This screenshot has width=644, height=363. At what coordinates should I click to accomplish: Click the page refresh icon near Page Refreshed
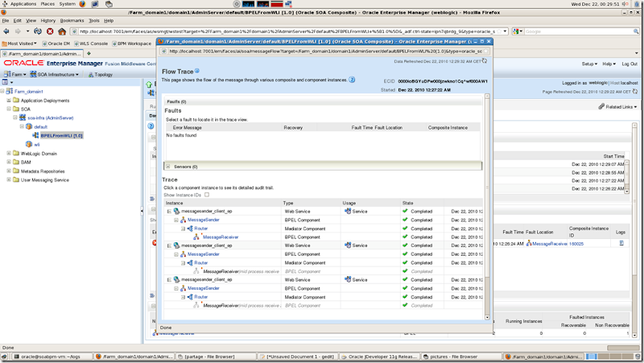point(635,92)
